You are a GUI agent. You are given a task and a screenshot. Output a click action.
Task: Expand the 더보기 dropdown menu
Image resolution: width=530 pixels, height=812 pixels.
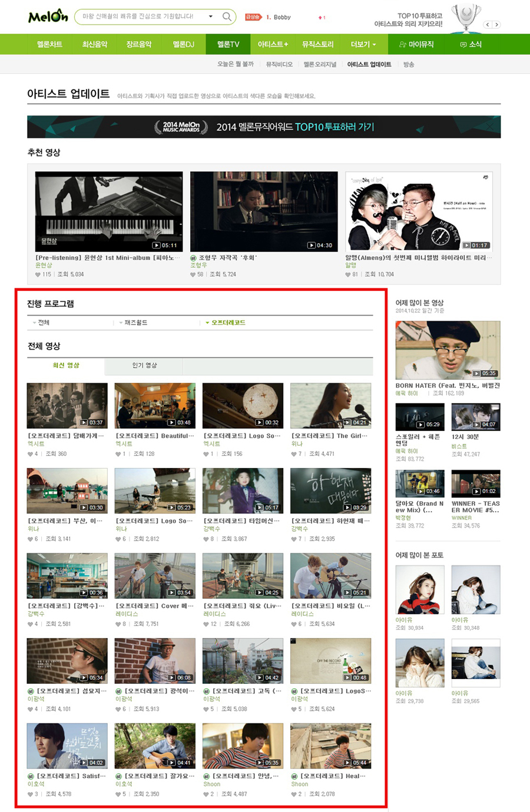[x=363, y=44]
